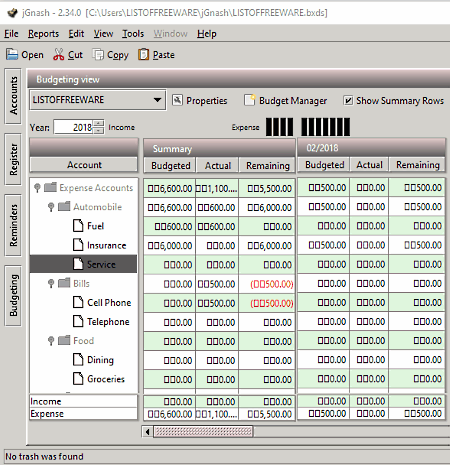Click the Fuel account document icon
Image resolution: width=450 pixels, height=465 pixels.
78,226
